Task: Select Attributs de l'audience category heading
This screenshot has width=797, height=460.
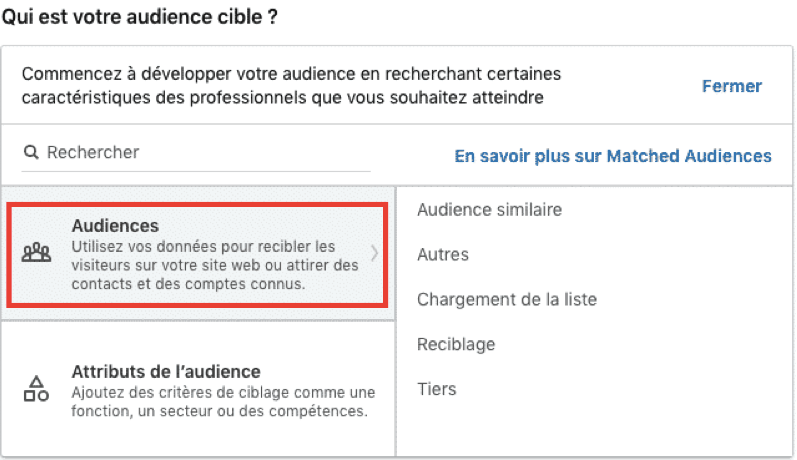Action: click(166, 372)
